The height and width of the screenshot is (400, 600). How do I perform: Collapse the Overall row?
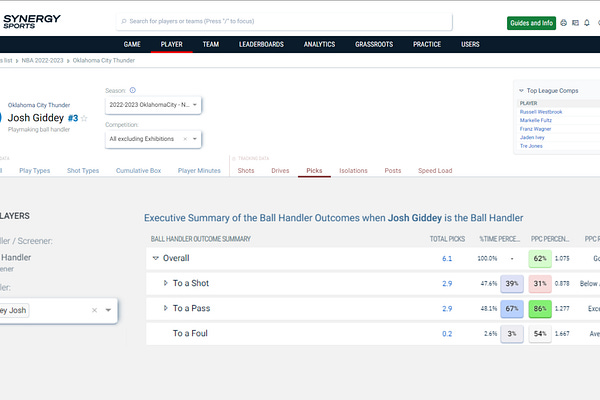click(x=155, y=258)
